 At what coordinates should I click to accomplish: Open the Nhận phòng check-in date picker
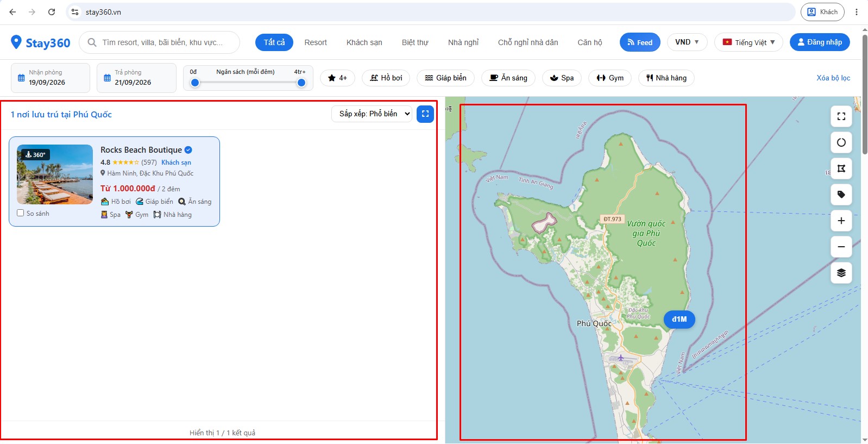(x=51, y=78)
